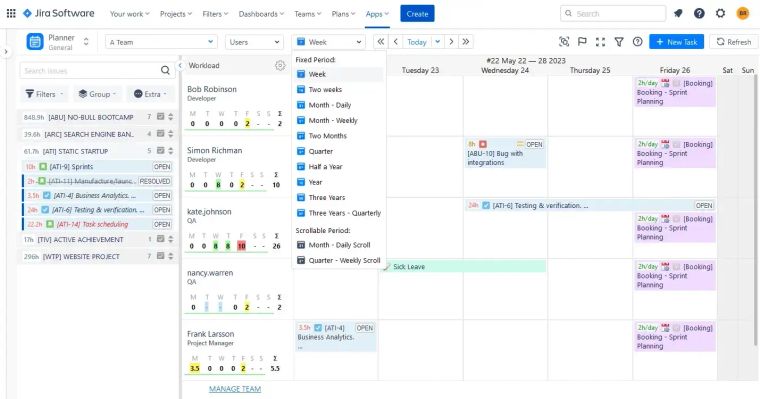
Task: Open Workload settings gear icon
Action: pos(280,65)
